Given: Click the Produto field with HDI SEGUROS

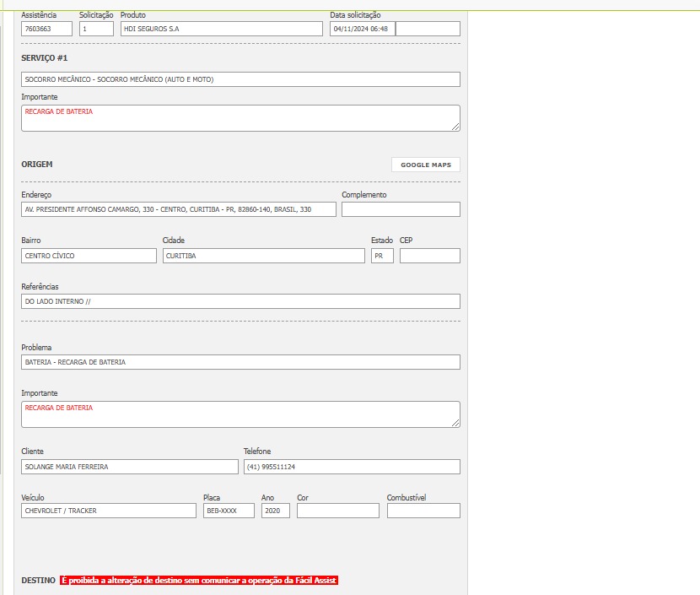Looking at the screenshot, I should click(221, 29).
